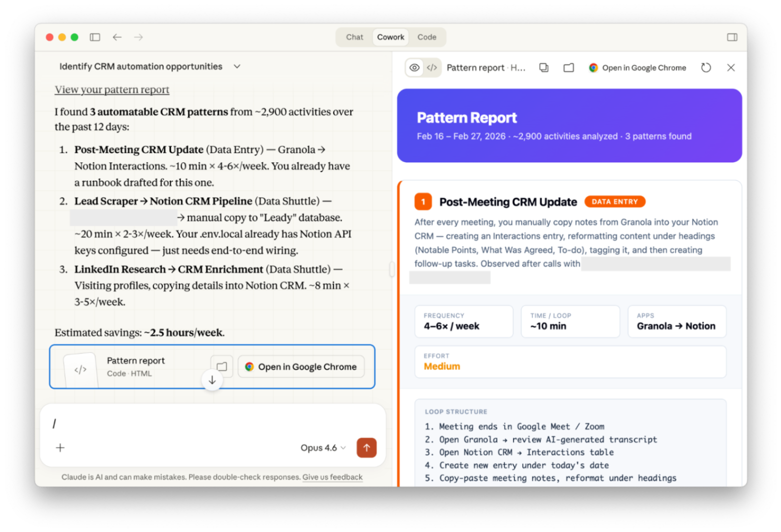This screenshot has height=532, width=781.
Task: Click the 'Estimated savings: ~2.5 hours/week.' line
Action: coord(139,332)
